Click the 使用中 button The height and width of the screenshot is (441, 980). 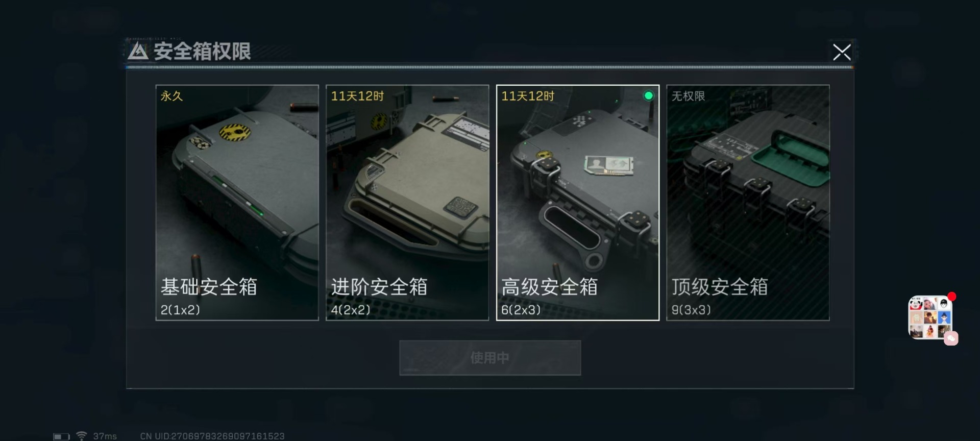490,358
